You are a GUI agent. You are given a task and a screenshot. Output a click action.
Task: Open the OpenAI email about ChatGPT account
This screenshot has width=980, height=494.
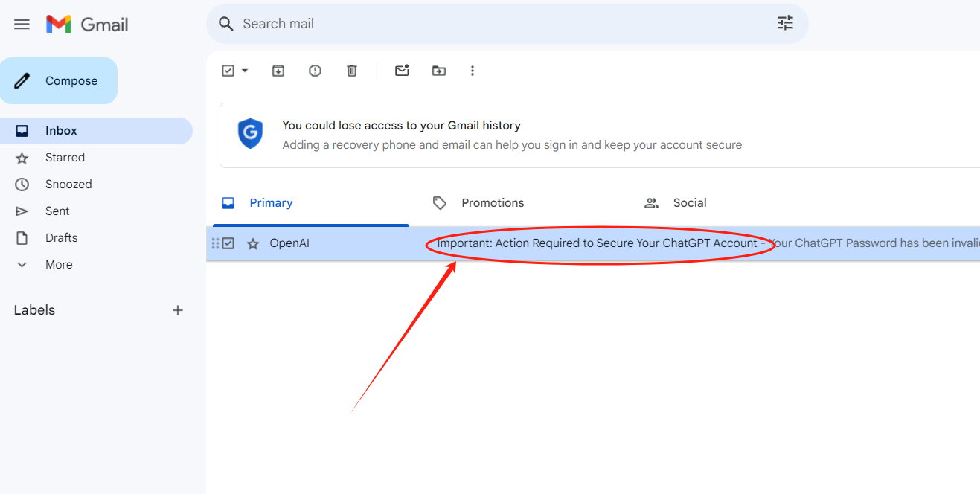[x=593, y=243]
